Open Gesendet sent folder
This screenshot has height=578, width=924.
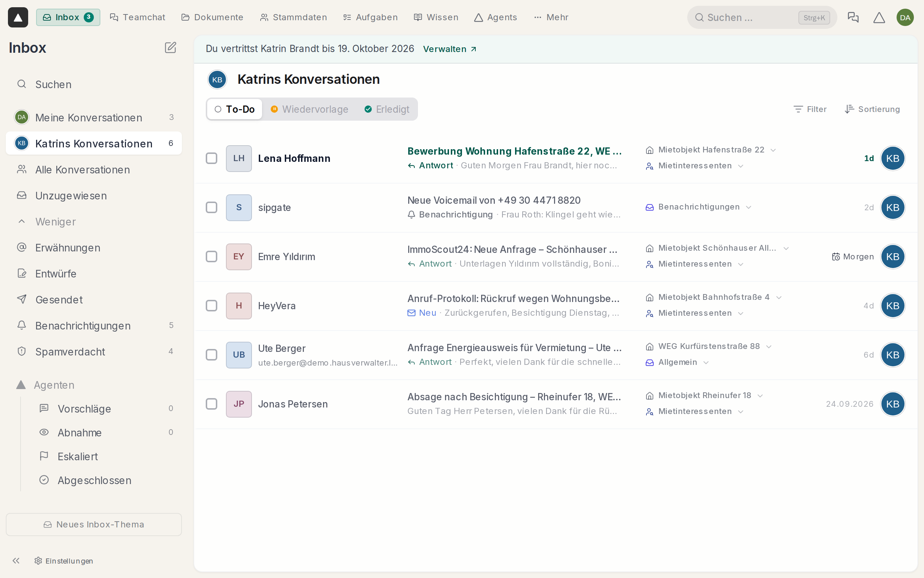(x=94, y=300)
